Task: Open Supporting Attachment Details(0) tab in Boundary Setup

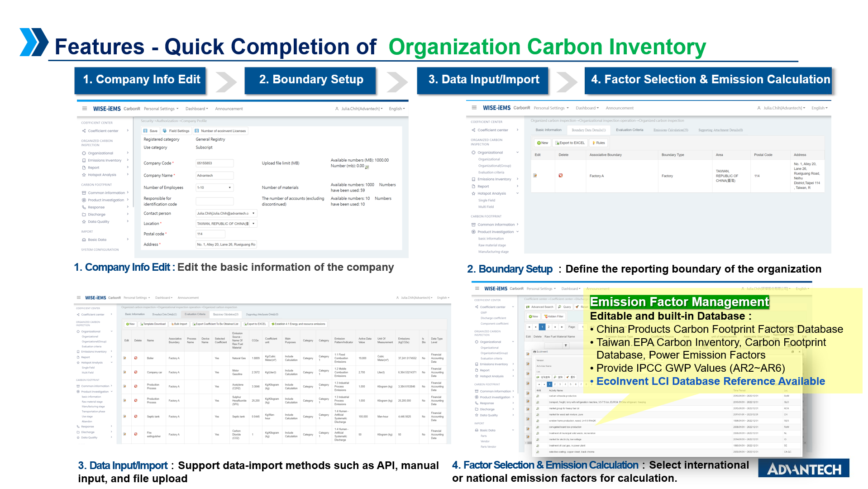Action: (x=720, y=130)
